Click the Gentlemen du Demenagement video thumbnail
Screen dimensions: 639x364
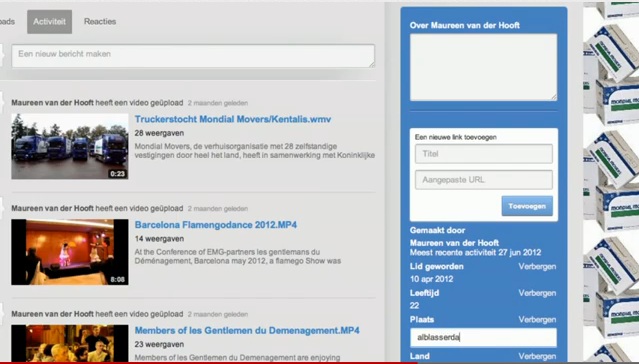coord(70,343)
